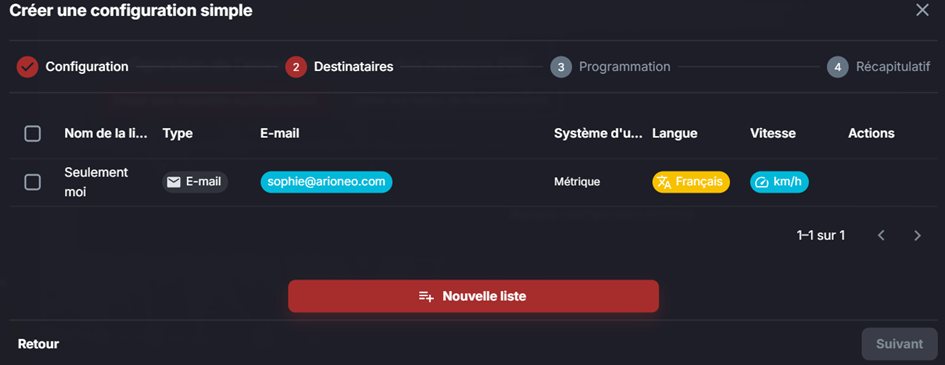Click the envelope icon in E-mail type chip

pos(174,182)
